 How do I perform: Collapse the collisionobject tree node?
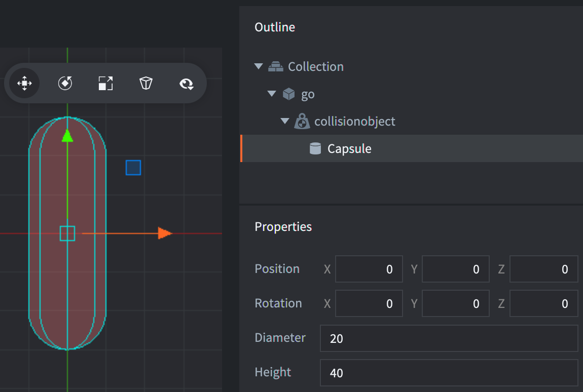285,122
